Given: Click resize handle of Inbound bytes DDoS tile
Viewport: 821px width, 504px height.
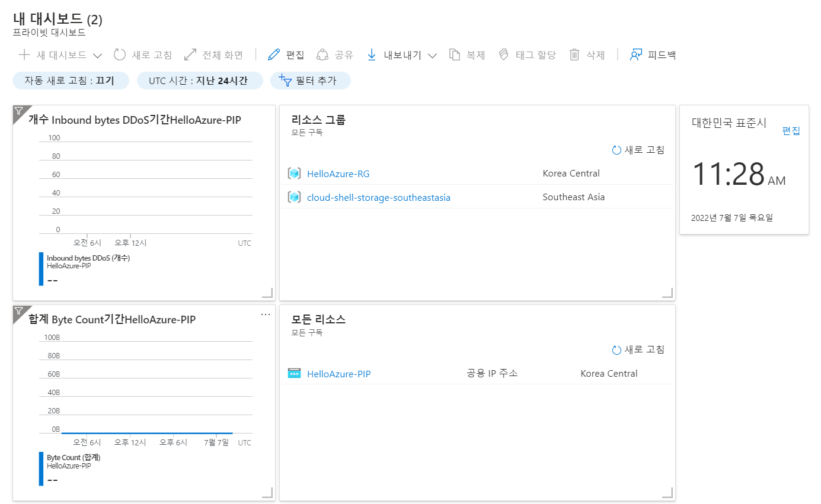Looking at the screenshot, I should tap(268, 293).
